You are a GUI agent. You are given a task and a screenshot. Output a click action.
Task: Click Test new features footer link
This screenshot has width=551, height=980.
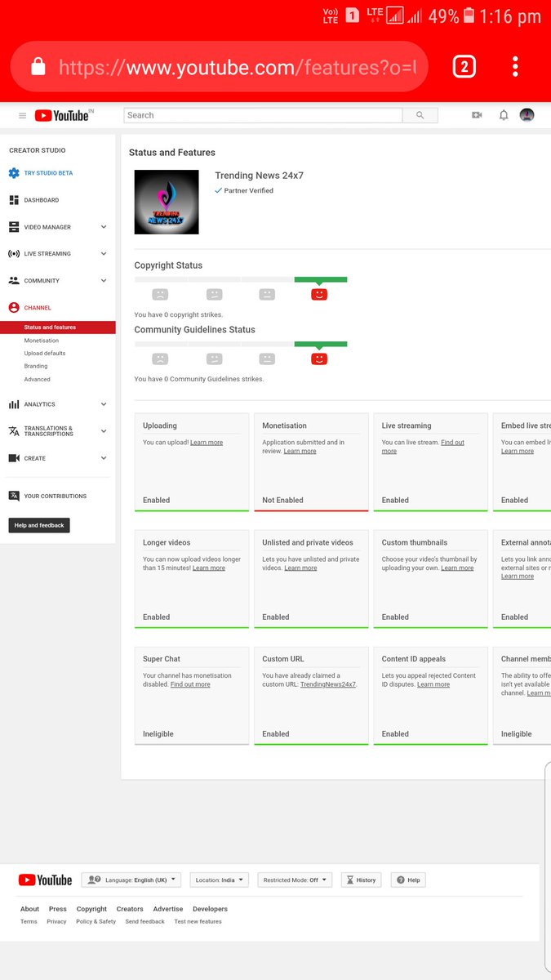[198, 921]
